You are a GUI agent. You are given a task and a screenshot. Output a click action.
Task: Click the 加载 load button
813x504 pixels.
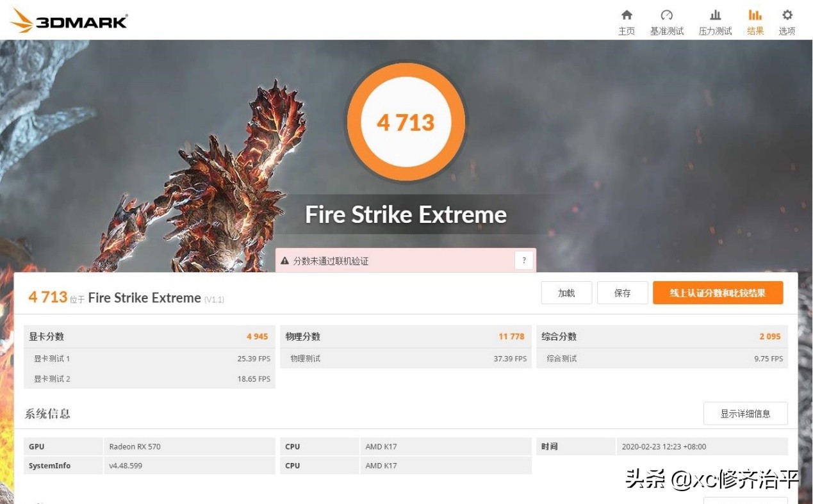point(566,293)
